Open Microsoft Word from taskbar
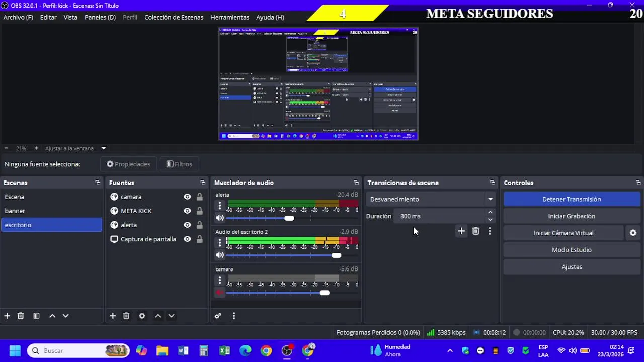Image resolution: width=644 pixels, height=362 pixels. 183,351
